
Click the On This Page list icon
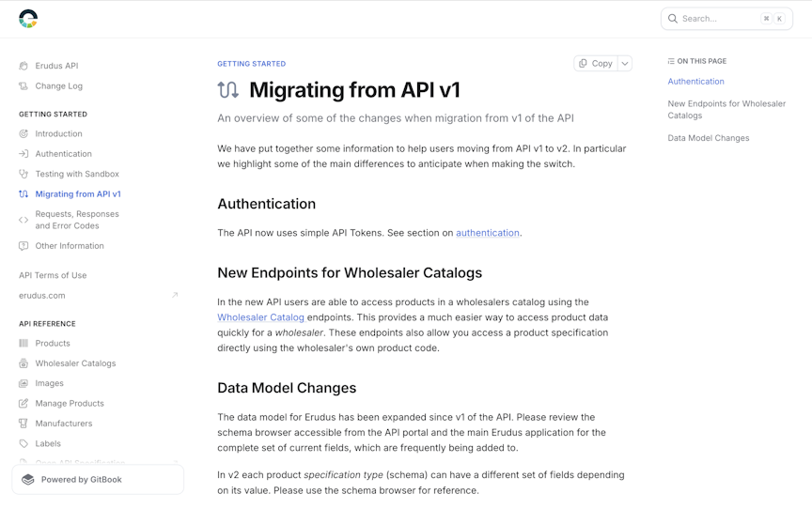coord(671,61)
